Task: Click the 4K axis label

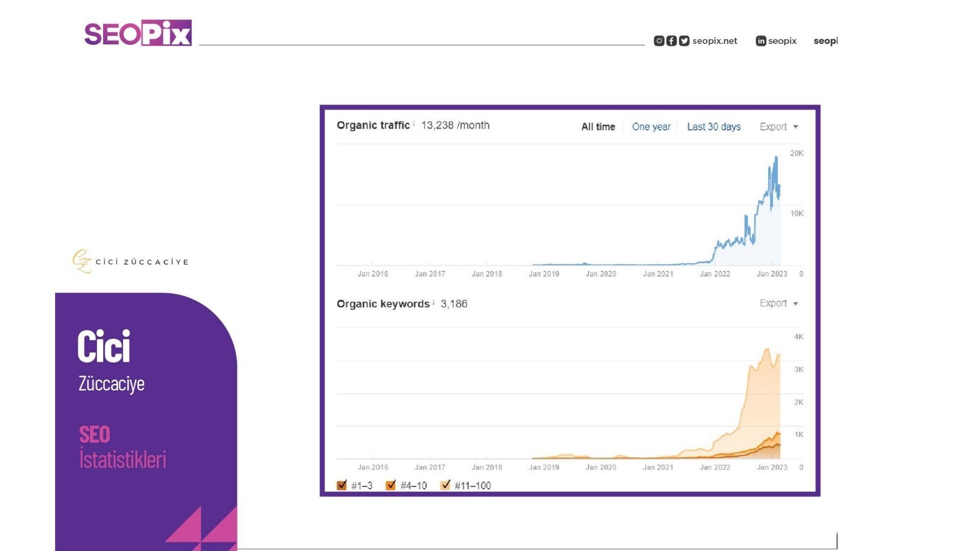Action: [x=799, y=337]
